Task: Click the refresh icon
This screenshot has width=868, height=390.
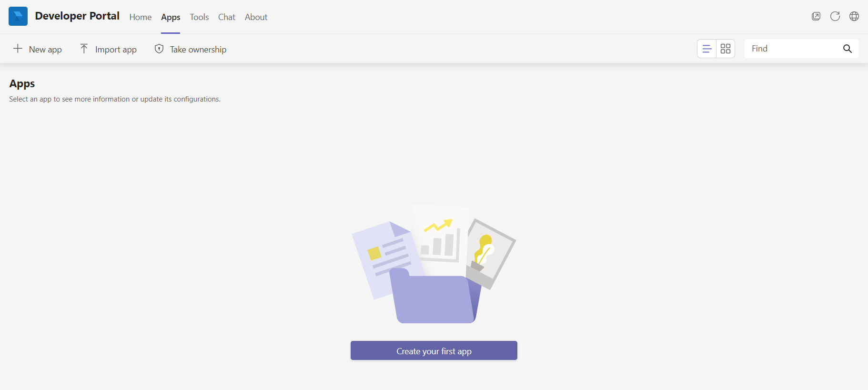Action: 835,16
